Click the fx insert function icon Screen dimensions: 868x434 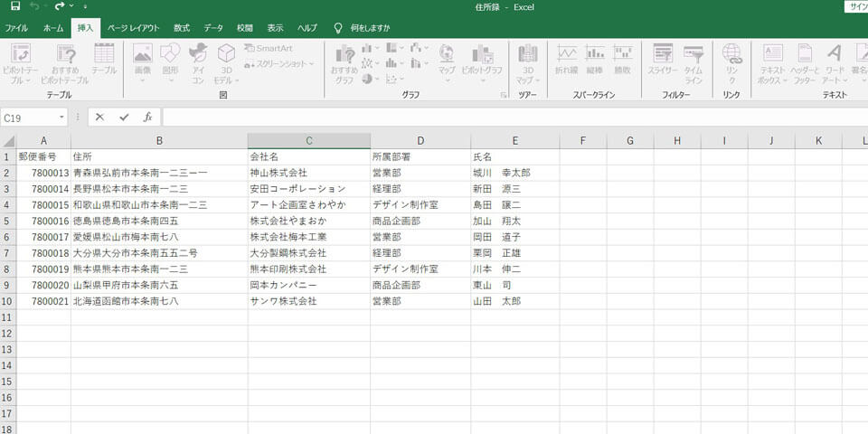147,118
